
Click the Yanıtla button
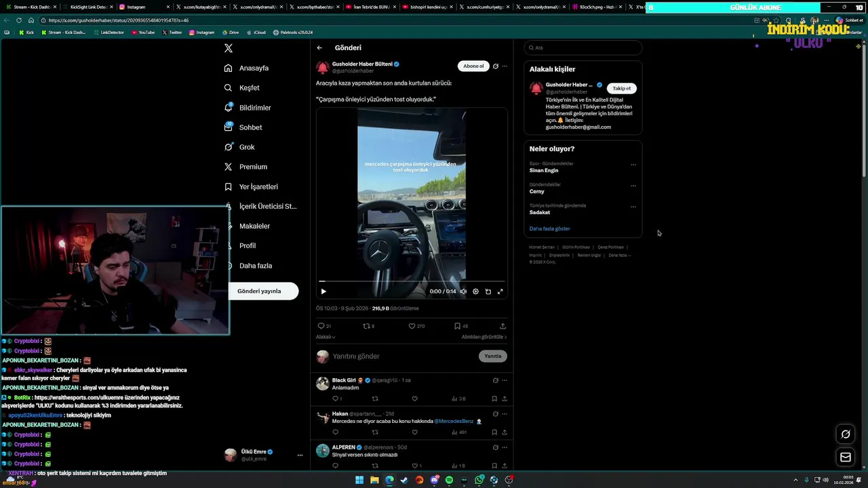493,356
